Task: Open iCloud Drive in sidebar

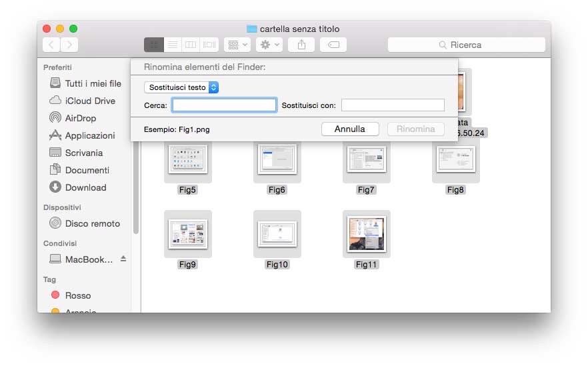Action: (x=83, y=101)
